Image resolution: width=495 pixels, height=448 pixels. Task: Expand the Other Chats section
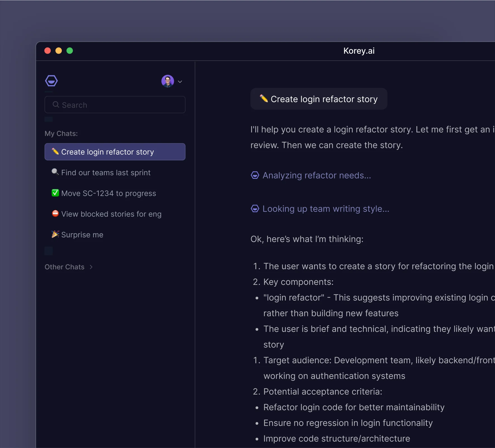click(x=69, y=267)
